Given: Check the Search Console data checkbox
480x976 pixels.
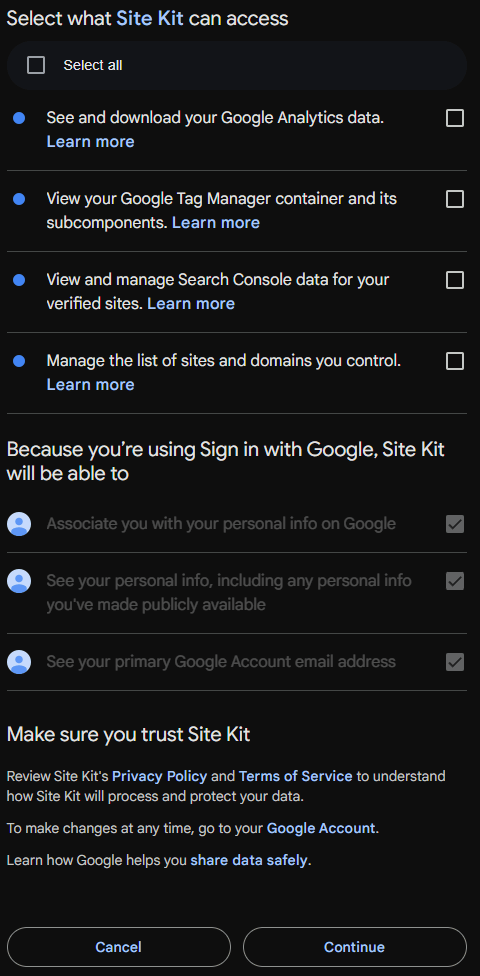Looking at the screenshot, I should click(x=455, y=279).
